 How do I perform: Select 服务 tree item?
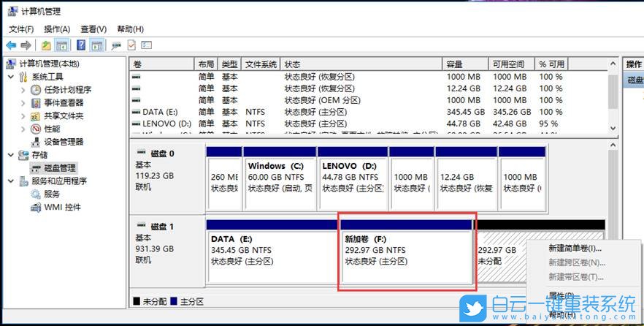click(52, 194)
